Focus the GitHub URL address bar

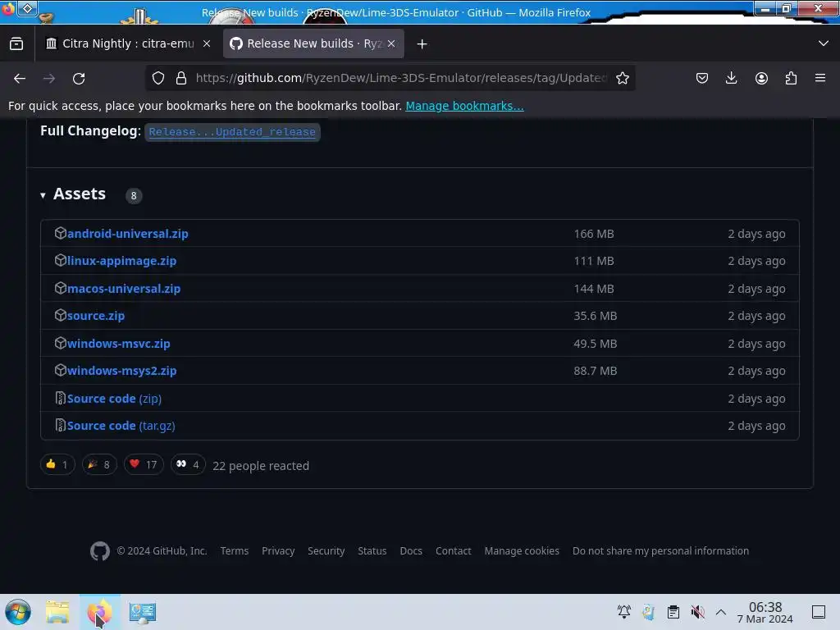[x=400, y=78]
